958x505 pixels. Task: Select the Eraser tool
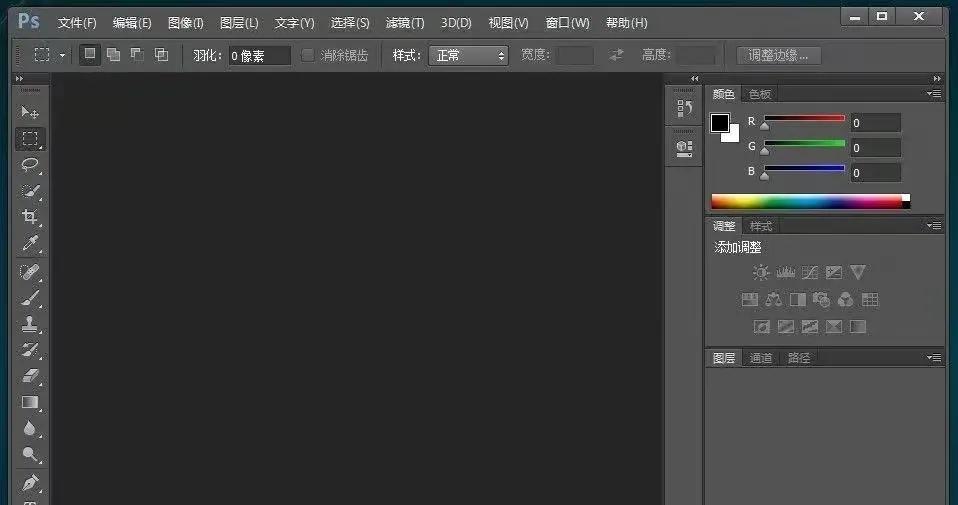pyautogui.click(x=30, y=376)
